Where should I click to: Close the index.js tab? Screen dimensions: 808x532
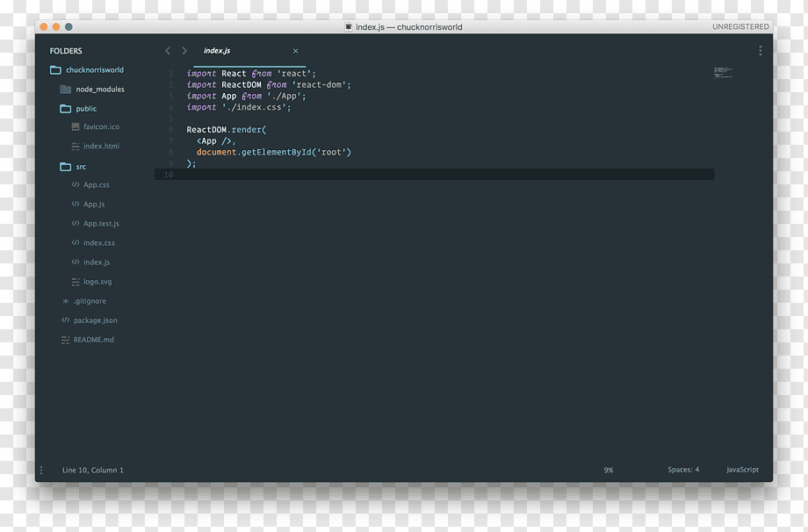point(295,51)
